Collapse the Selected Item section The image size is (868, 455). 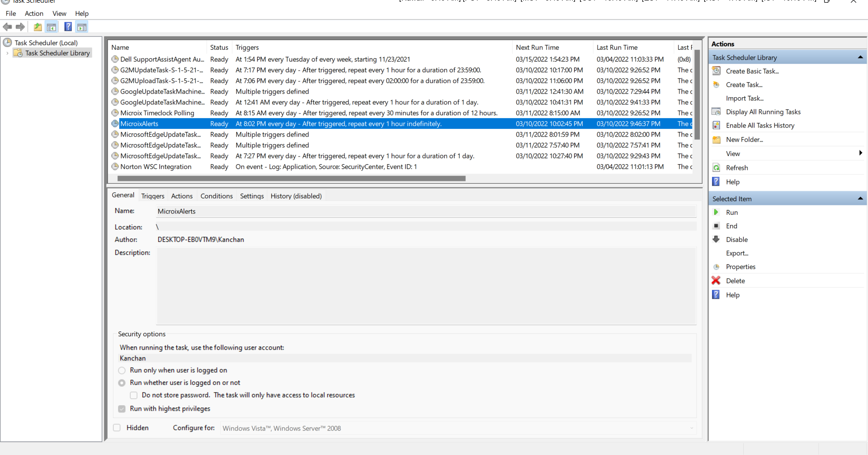point(860,199)
